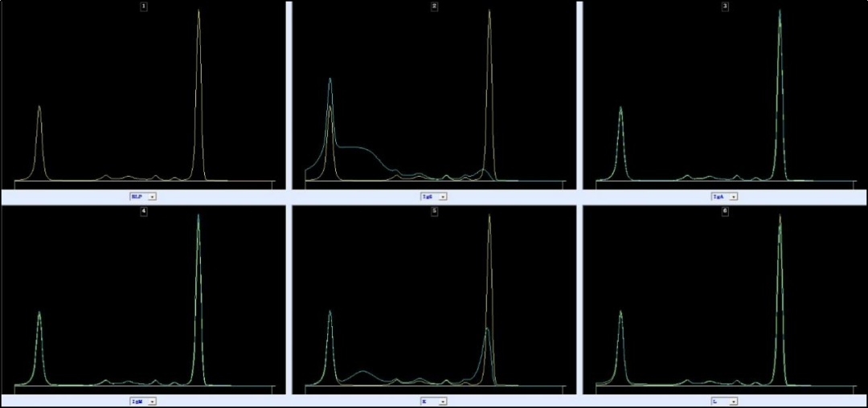Select the broad blue hump in IgG graph
This screenshot has height=408, width=868.
(362, 149)
